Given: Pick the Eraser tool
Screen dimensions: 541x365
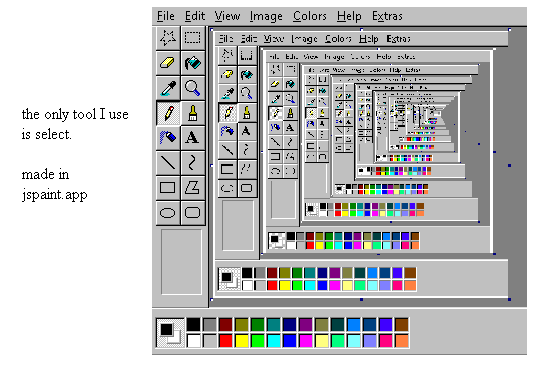Looking at the screenshot, I should [x=168, y=63].
